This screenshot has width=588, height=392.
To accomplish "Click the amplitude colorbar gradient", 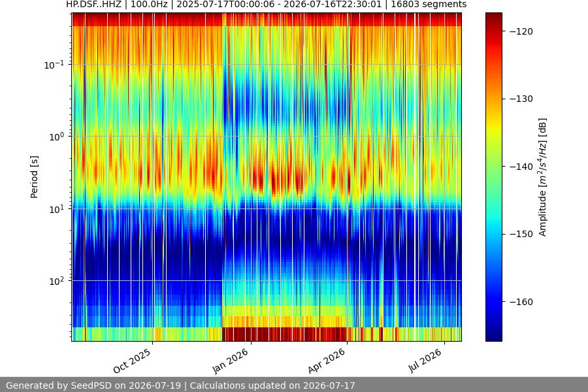I will tap(493, 177).
